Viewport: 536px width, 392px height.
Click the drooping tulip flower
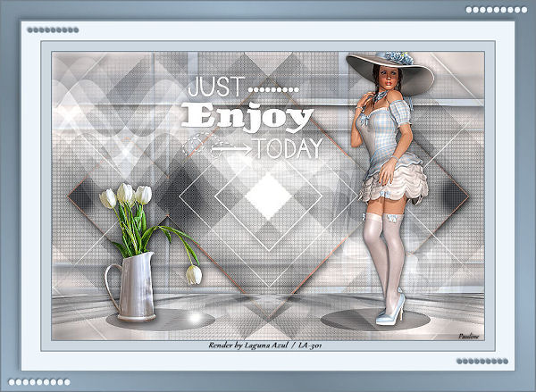pos(193,273)
